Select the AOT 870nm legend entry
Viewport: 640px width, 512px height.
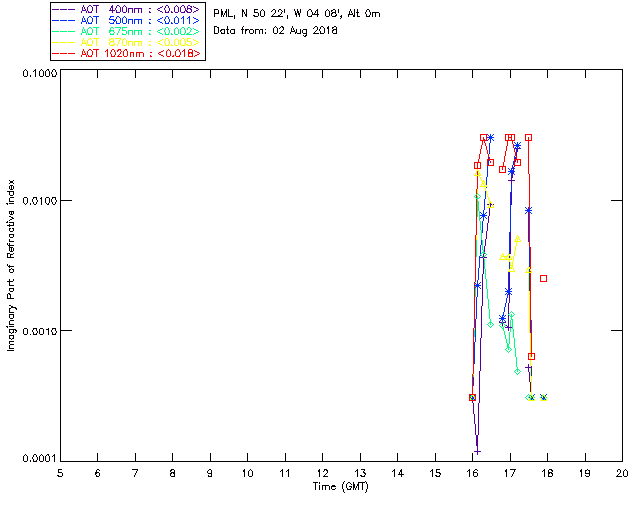[127, 42]
